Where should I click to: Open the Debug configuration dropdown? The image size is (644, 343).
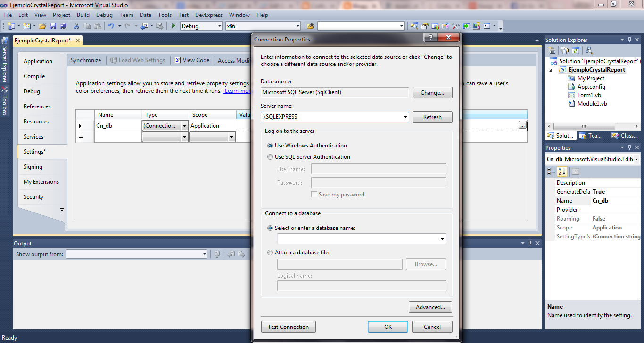[219, 26]
